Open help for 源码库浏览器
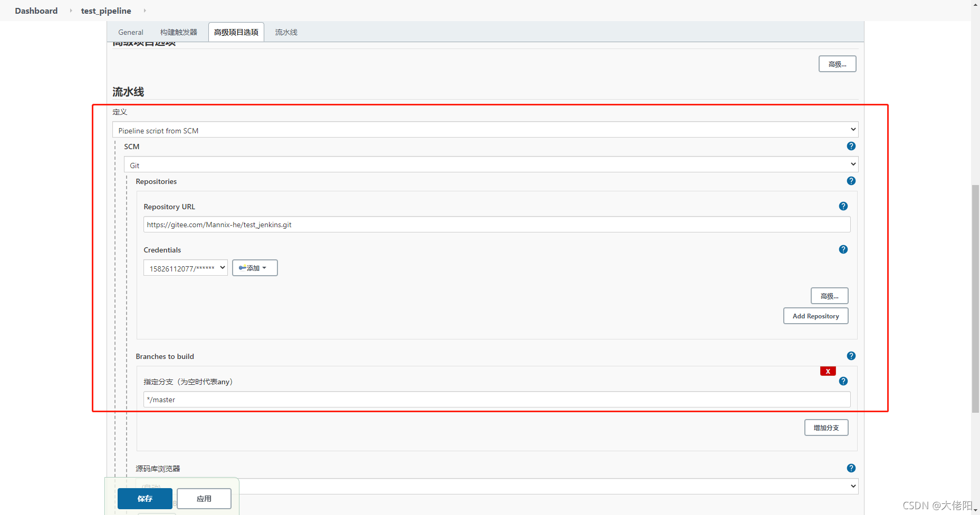 851,468
